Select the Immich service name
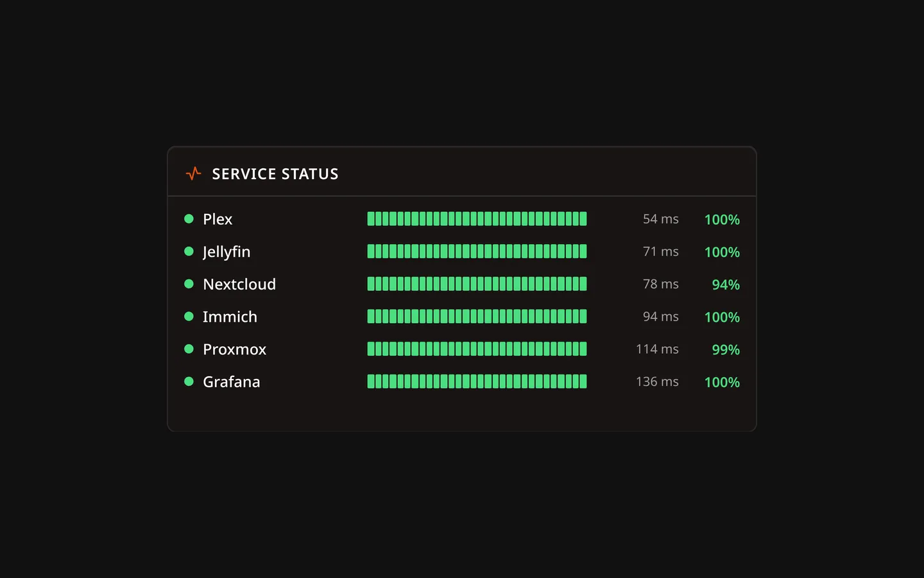924x578 pixels. [230, 317]
